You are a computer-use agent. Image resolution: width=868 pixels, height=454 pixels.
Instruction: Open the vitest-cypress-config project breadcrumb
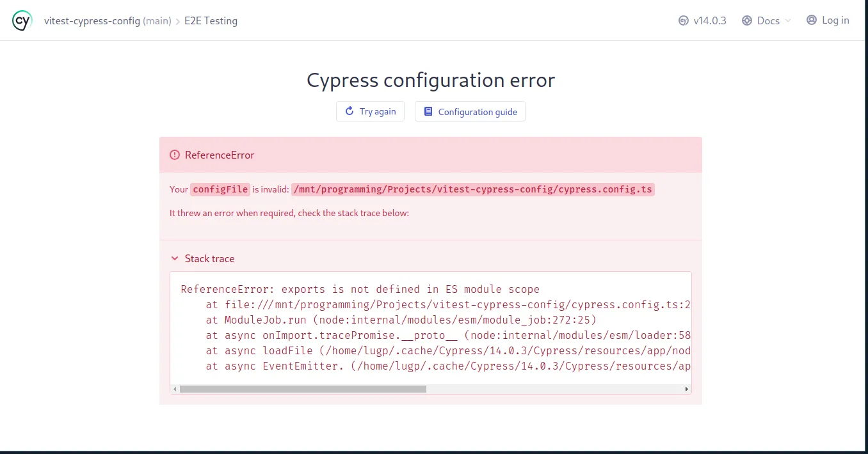click(x=91, y=20)
